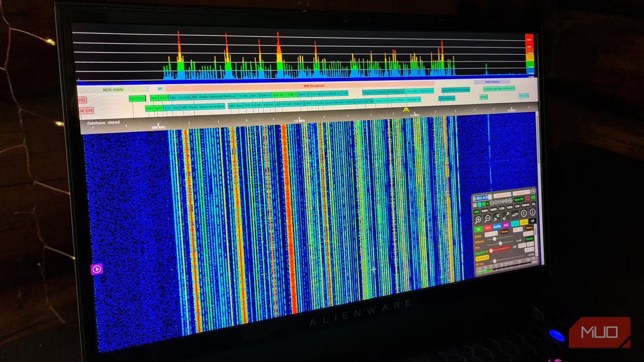
Task: Open the Noise dropdown set to off
Action: (491, 234)
